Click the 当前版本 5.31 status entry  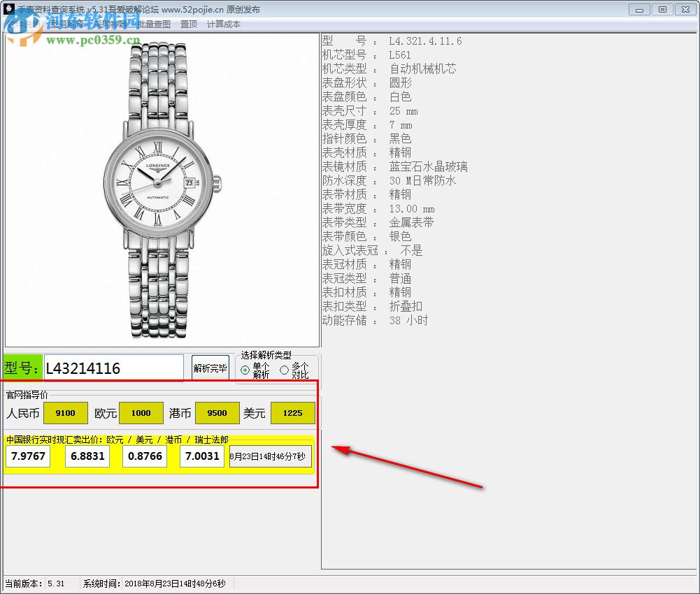35,584
